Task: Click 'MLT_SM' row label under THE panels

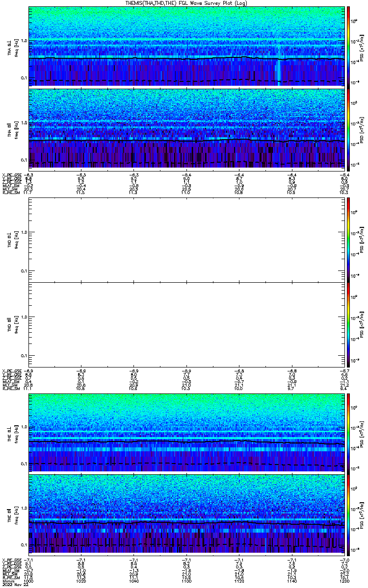Action: tap(9, 574)
